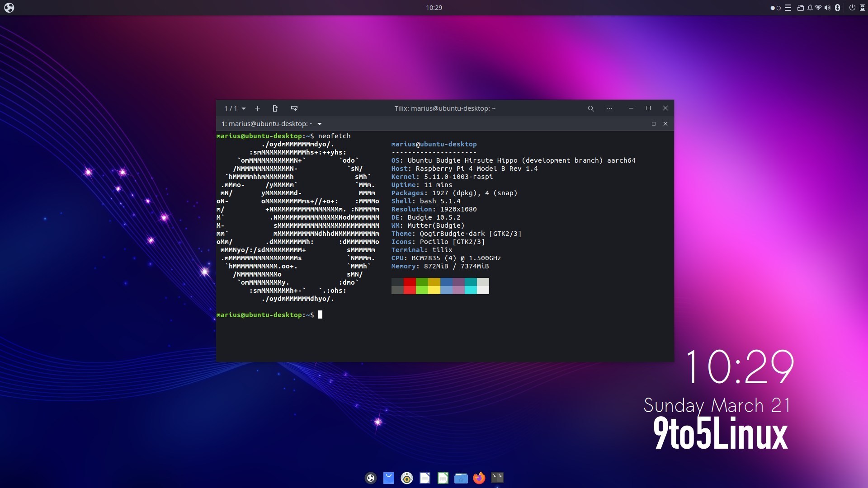868x488 pixels.
Task: Open the power menu icon
Action: (852, 8)
